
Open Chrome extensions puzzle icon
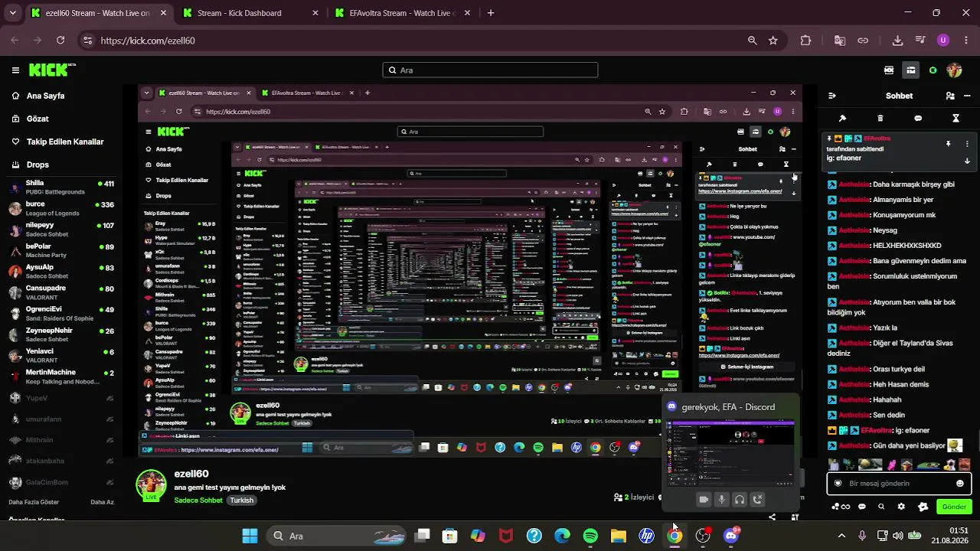tap(805, 41)
